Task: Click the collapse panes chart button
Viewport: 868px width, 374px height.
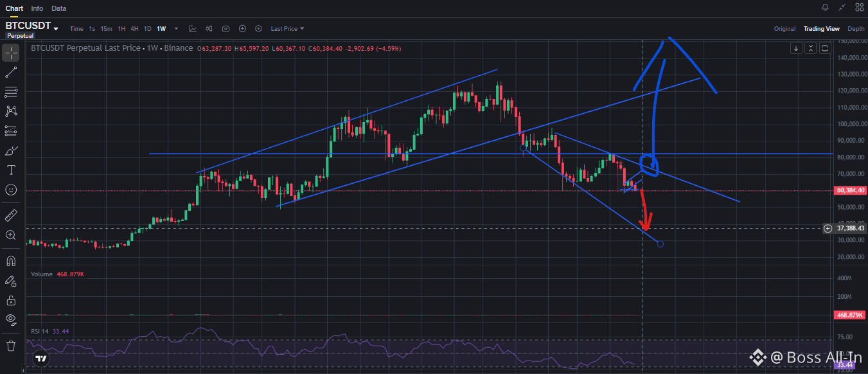Action: click(x=811, y=48)
